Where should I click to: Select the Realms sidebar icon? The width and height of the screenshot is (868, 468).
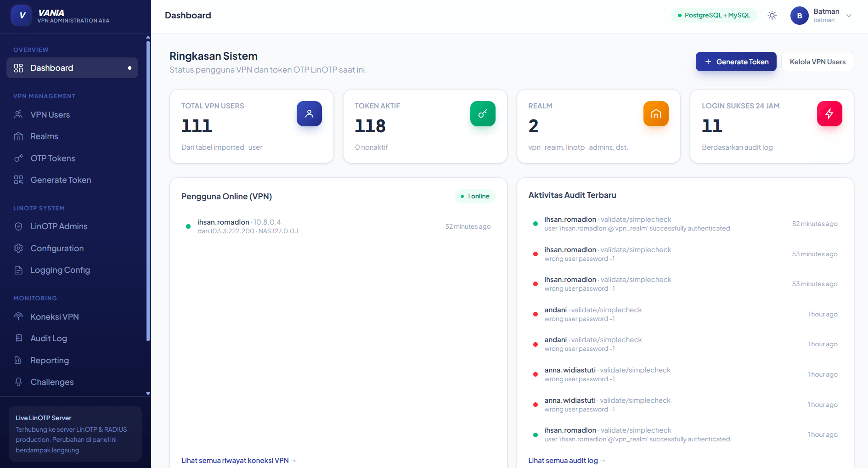point(18,136)
